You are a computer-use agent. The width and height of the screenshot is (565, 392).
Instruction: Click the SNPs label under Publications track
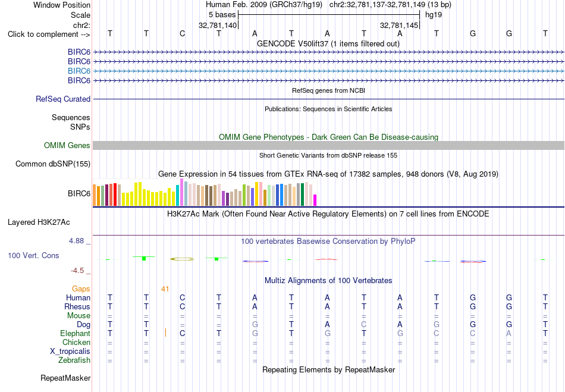tap(80, 127)
